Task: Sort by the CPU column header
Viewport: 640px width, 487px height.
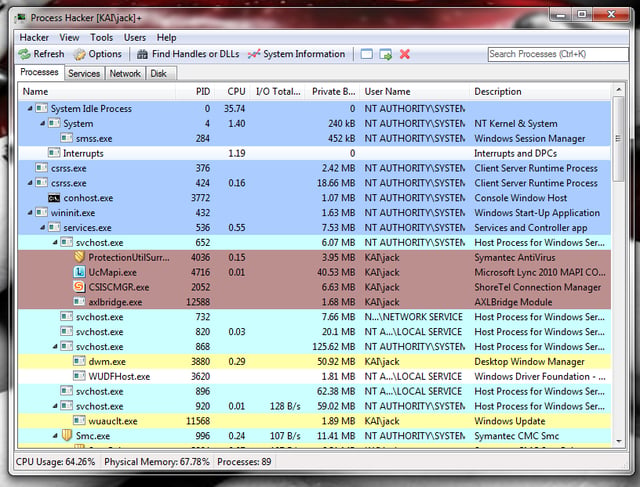Action: [x=232, y=91]
